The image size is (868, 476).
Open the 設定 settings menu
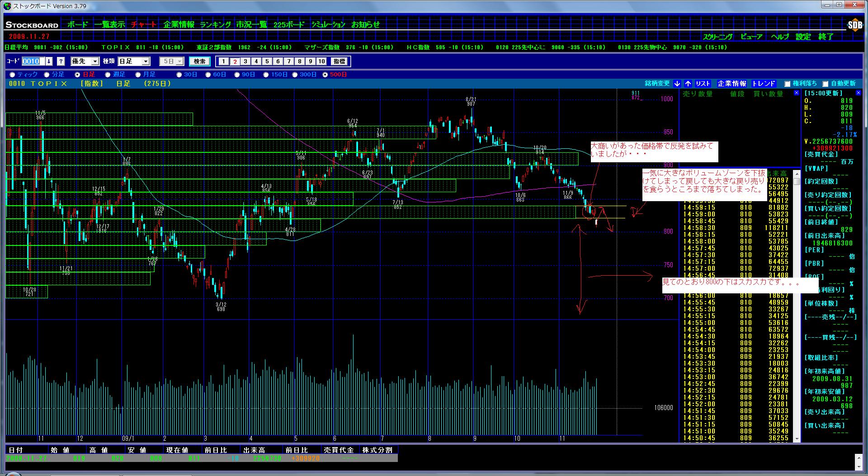[803, 37]
